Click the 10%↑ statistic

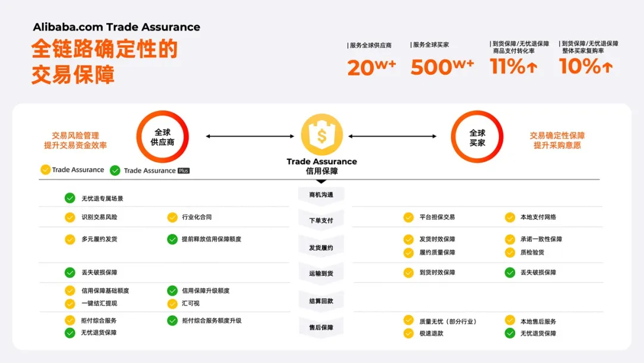coord(586,66)
